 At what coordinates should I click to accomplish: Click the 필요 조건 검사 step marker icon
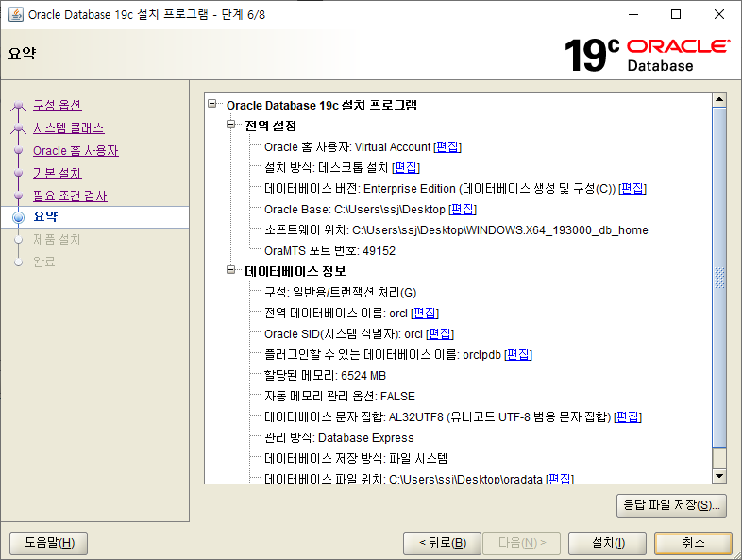(x=19, y=195)
